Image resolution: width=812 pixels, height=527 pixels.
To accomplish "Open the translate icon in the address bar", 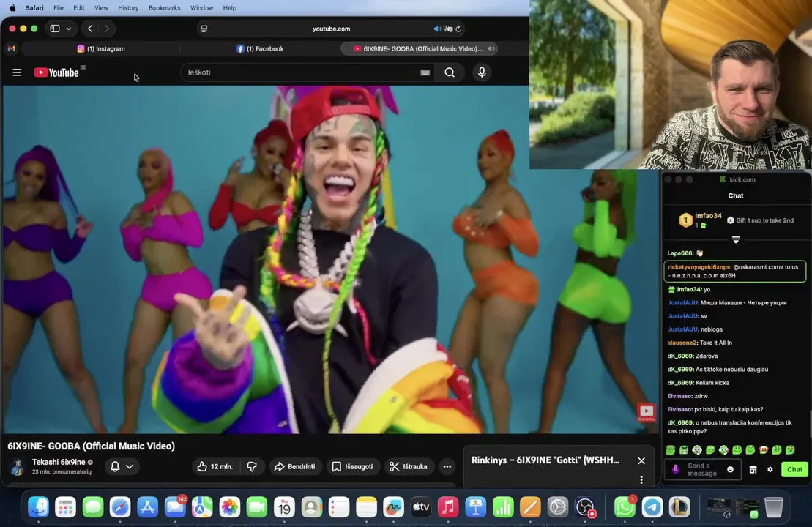I will click(448, 29).
